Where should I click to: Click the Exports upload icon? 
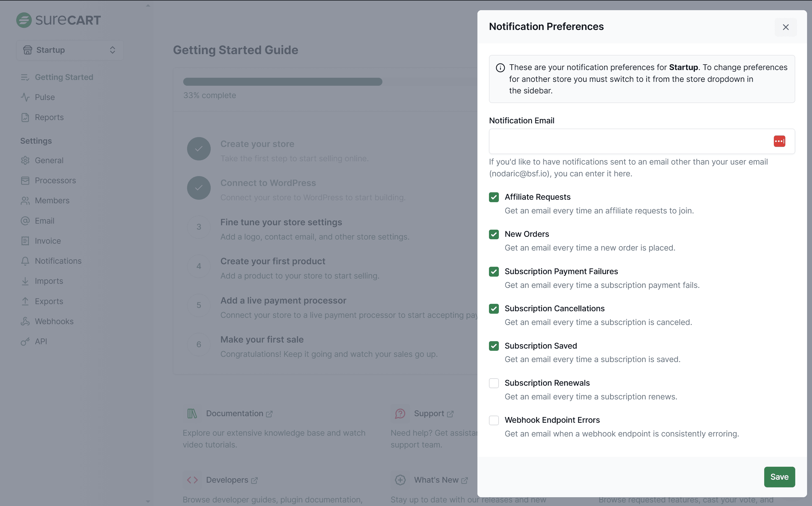[25, 302]
